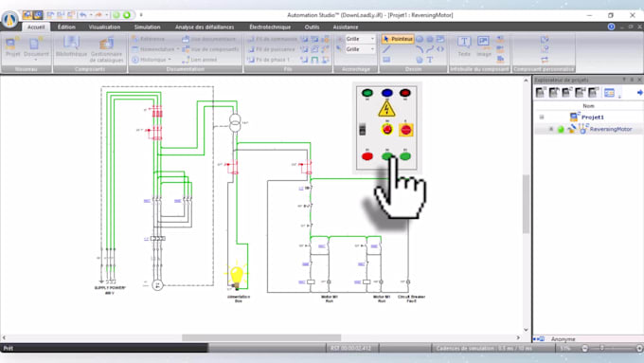Expand the ReversingMotor tree node
This screenshot has height=363, width=644.
[x=551, y=130]
